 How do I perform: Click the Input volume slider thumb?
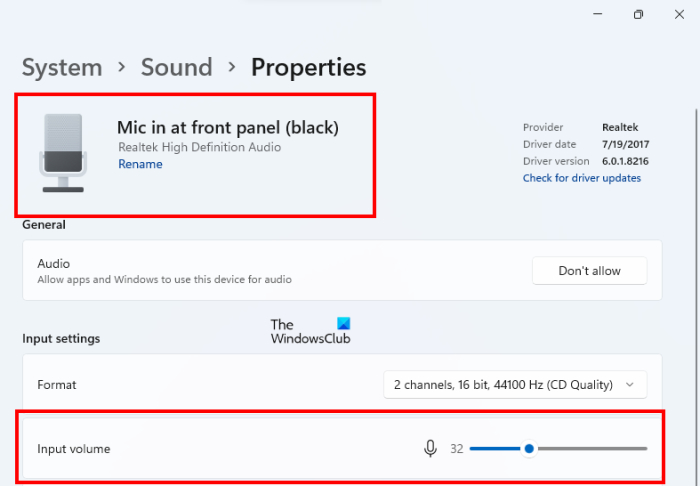tap(528, 449)
